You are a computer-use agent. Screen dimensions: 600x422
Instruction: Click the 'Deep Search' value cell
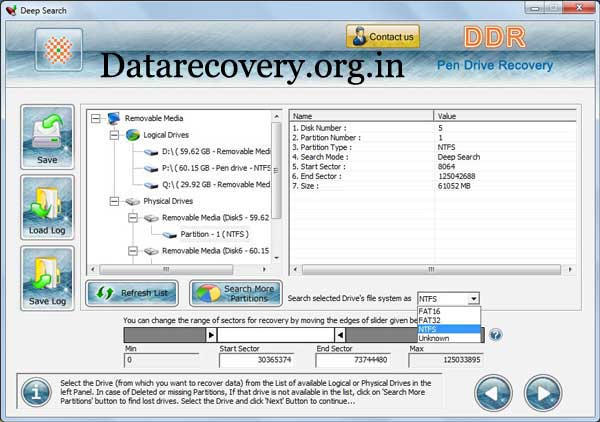[x=458, y=157]
